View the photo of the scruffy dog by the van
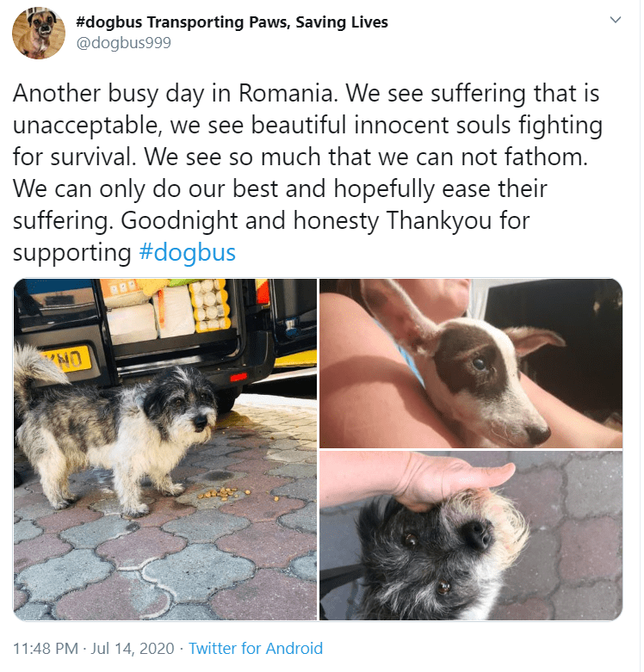 165,449
